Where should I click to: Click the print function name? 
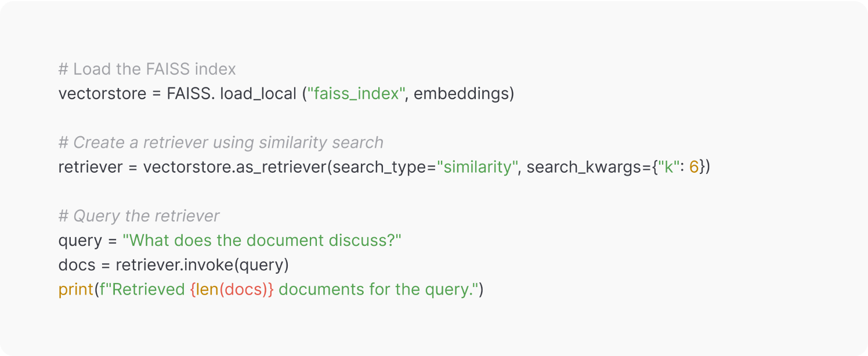point(76,289)
